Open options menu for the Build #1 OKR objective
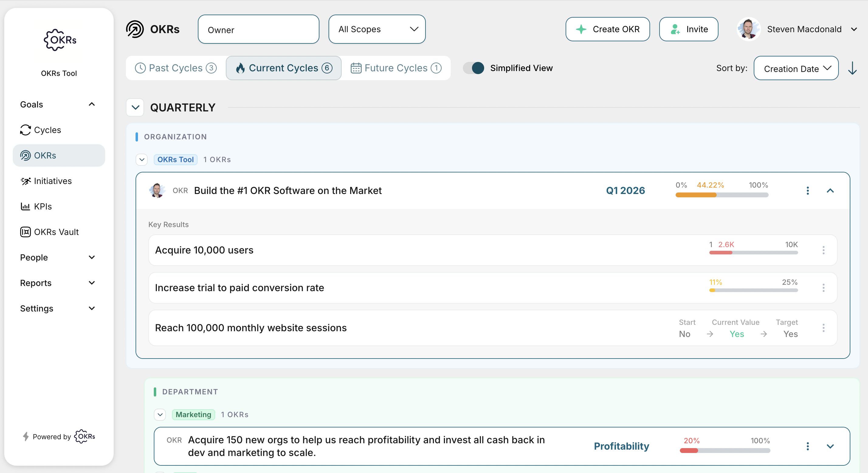The image size is (868, 473). 808,191
